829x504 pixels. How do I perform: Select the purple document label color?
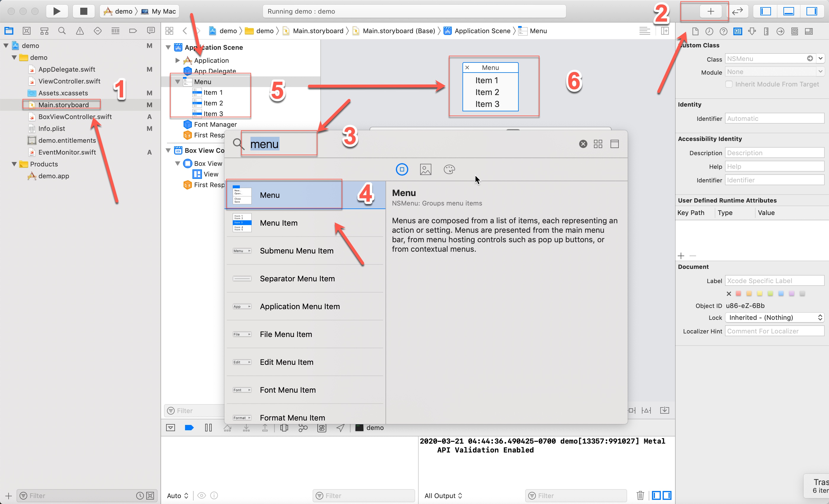coord(792,293)
